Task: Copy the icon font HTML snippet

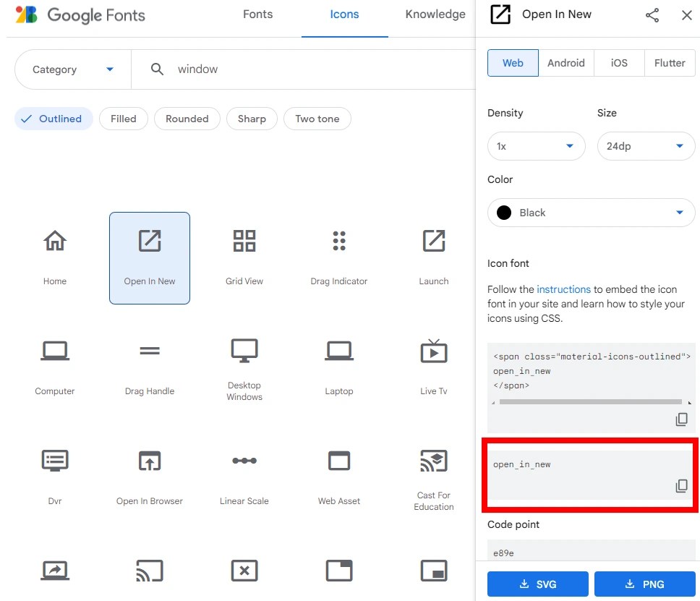Action: (x=680, y=419)
